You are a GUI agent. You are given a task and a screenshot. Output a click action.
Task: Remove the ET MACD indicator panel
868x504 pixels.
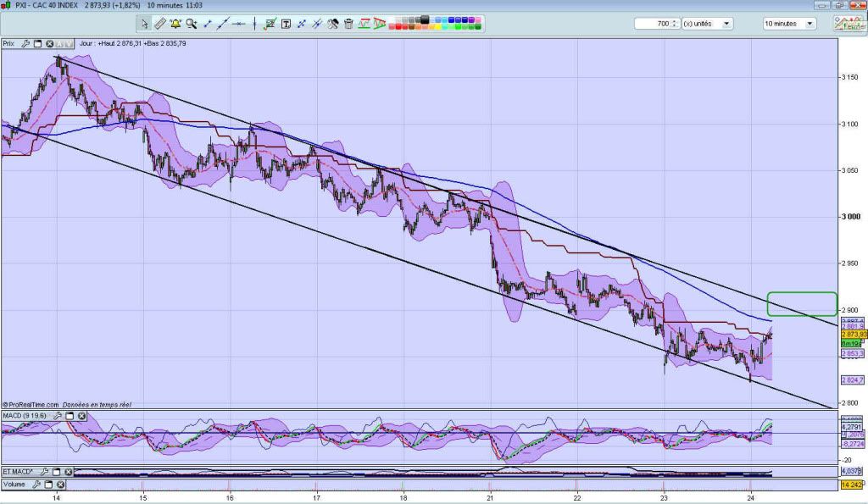(67, 471)
